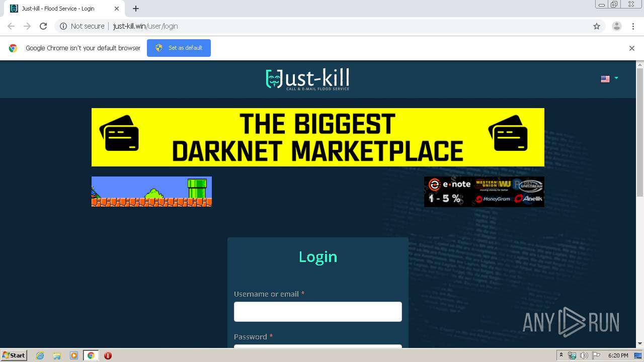Click the Not secure site info icon
The width and height of the screenshot is (644, 362).
63,26
